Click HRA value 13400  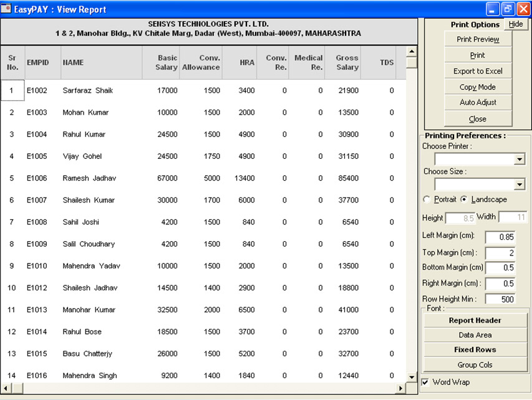(x=244, y=178)
